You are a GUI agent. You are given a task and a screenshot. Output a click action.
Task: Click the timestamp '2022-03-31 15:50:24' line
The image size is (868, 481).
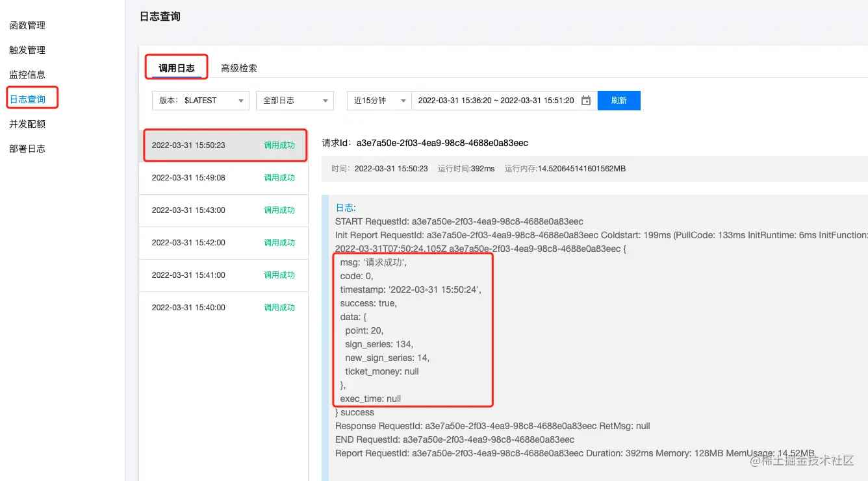[411, 290]
